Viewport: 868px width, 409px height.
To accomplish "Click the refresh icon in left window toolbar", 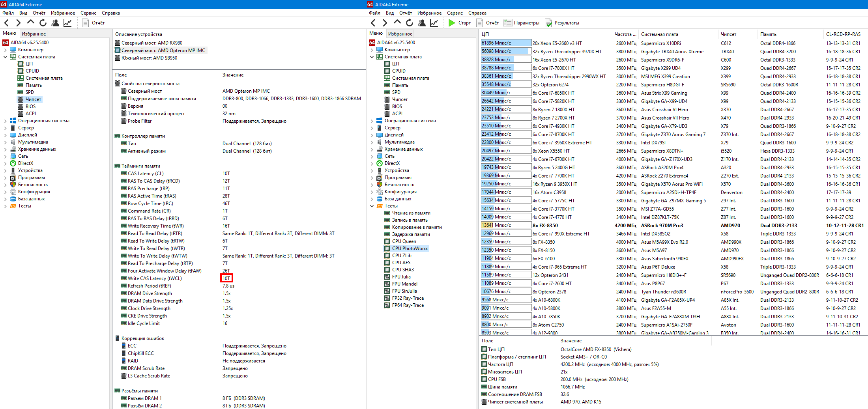I will coord(43,23).
